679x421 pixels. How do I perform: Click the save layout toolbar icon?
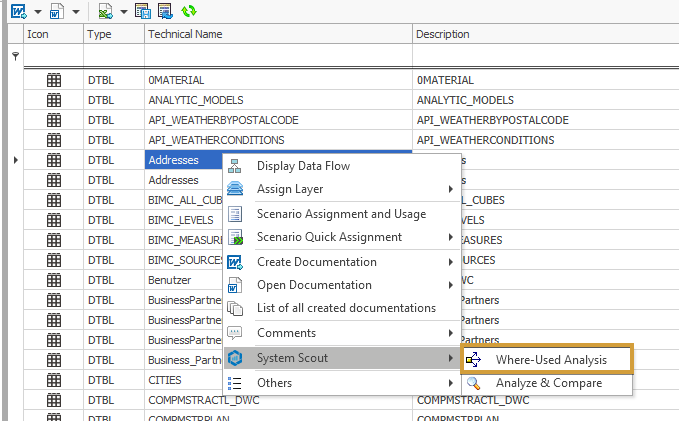(142, 11)
